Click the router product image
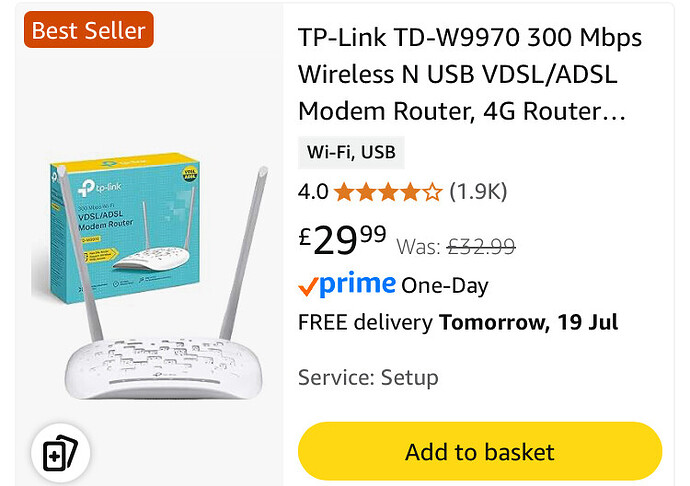Image resolution: width=690 pixels, height=486 pixels. tap(150, 277)
